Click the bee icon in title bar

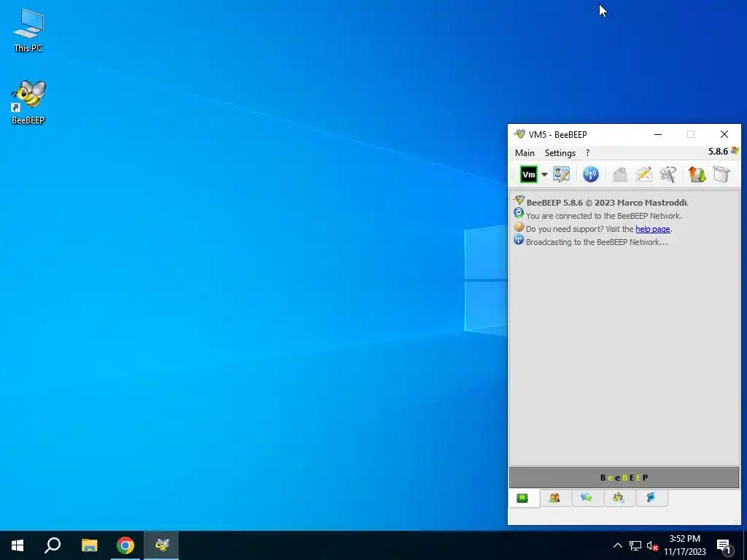[519, 134]
